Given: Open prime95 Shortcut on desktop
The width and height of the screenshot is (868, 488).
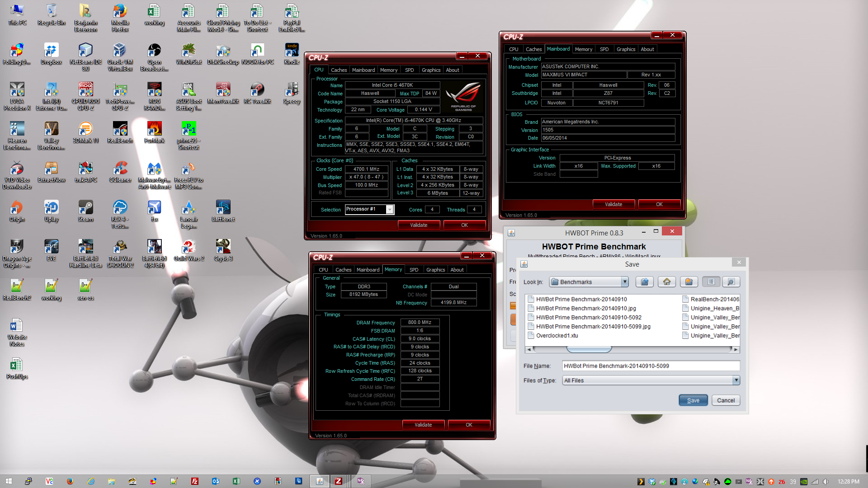Looking at the screenshot, I should tap(189, 136).
